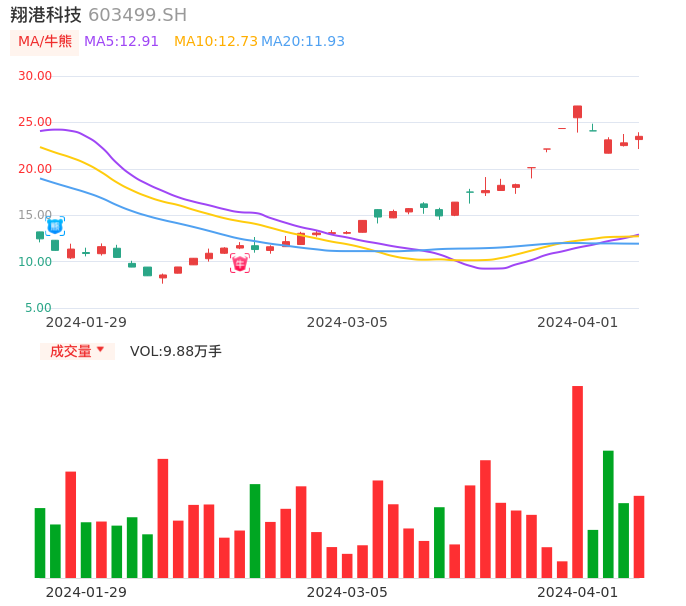Click the MA20 blue line legend
The image size is (686, 606).
(x=303, y=42)
